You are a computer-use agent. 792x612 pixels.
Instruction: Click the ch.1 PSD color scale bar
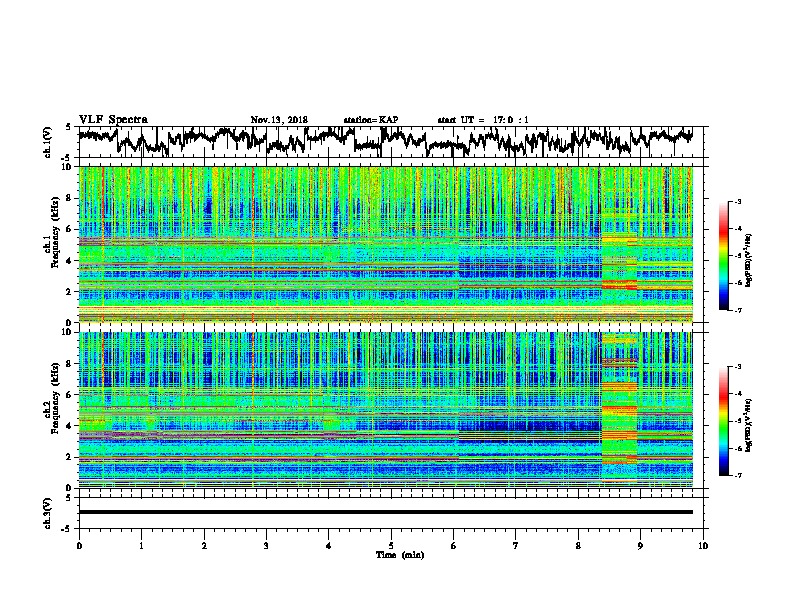click(724, 256)
